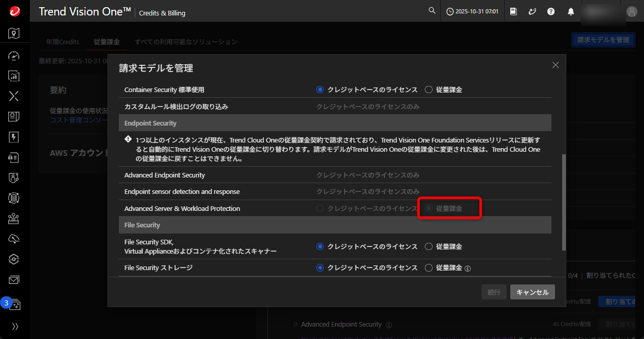This screenshot has height=339, width=644.
Task: Switch to the 従量課金 tab
Action: 106,42
